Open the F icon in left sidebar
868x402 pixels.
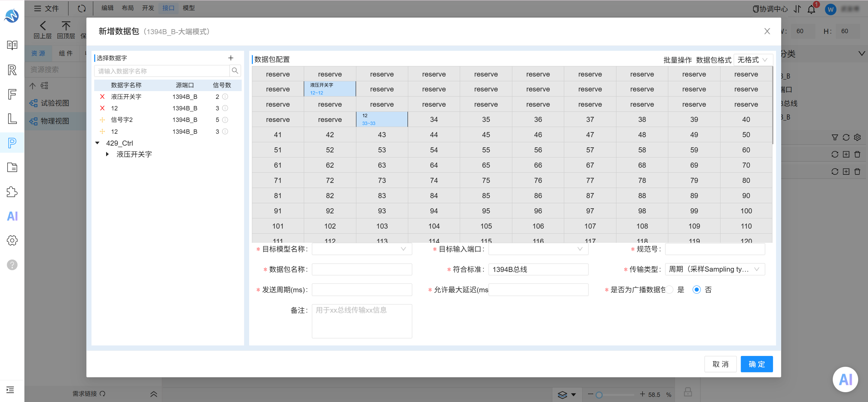point(12,94)
